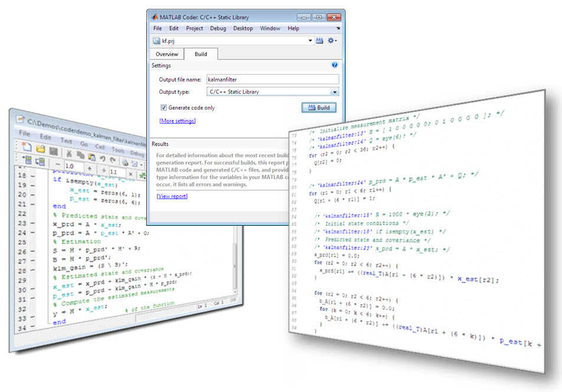Open the Project menu in MATLAB Coder

coord(194,28)
